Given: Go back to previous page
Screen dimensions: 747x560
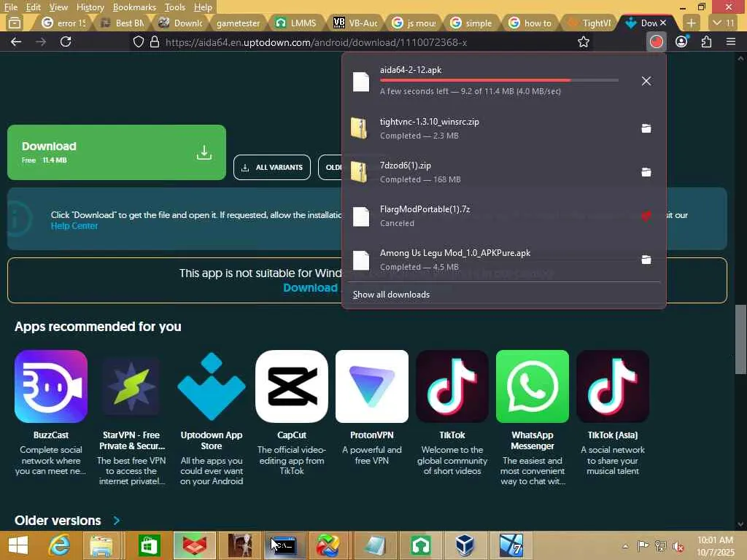Looking at the screenshot, I should [16, 42].
